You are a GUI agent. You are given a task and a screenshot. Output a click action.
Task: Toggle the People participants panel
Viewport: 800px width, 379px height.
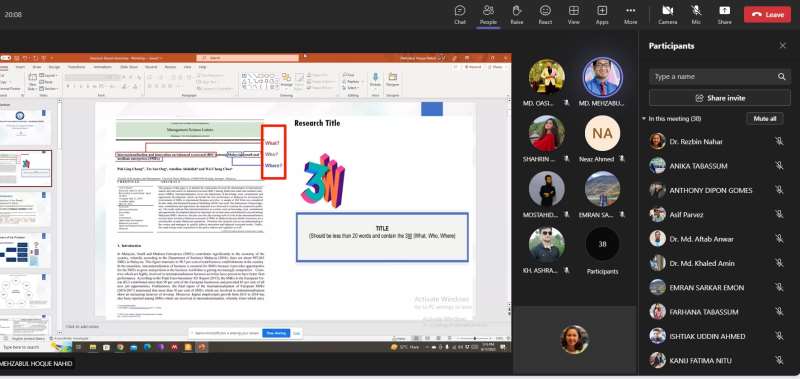pos(488,15)
